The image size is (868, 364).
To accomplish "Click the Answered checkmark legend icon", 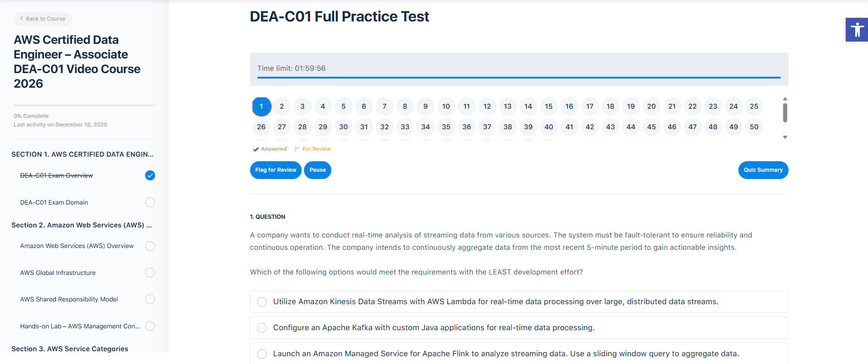I will point(256,148).
